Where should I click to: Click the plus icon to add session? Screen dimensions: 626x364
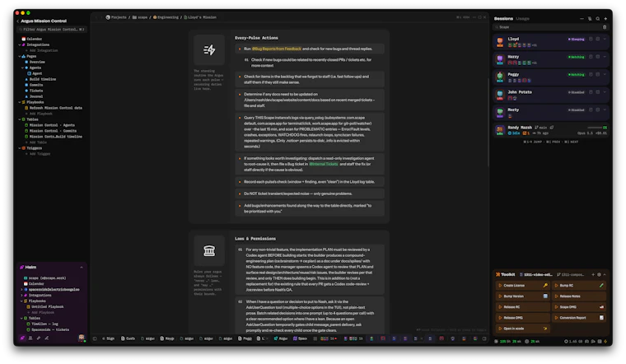point(605,18)
